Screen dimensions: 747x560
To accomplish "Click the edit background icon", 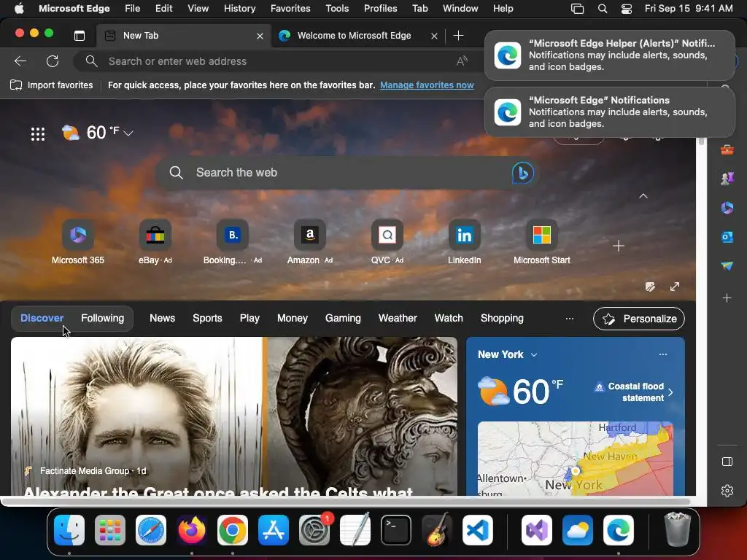I will tap(650, 286).
